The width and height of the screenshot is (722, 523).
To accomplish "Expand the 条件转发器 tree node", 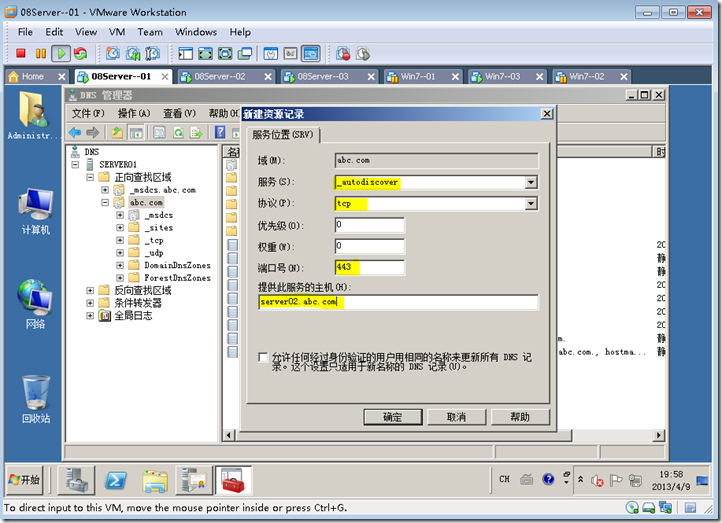I will (x=90, y=303).
